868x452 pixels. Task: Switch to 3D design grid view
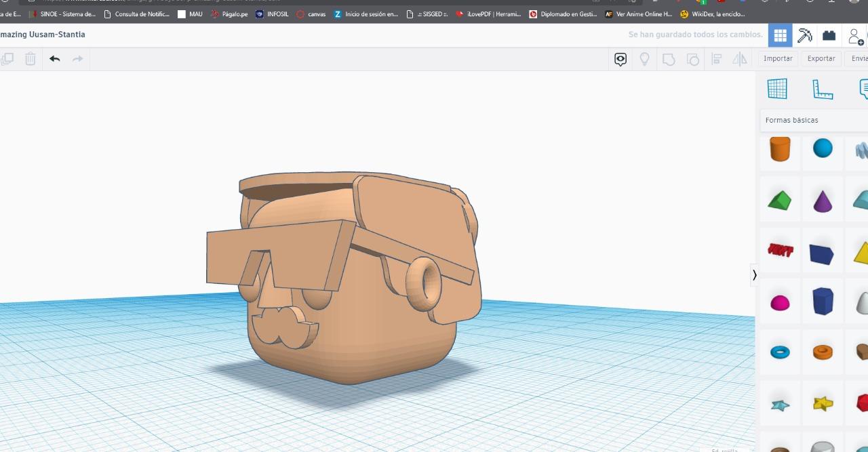780,35
